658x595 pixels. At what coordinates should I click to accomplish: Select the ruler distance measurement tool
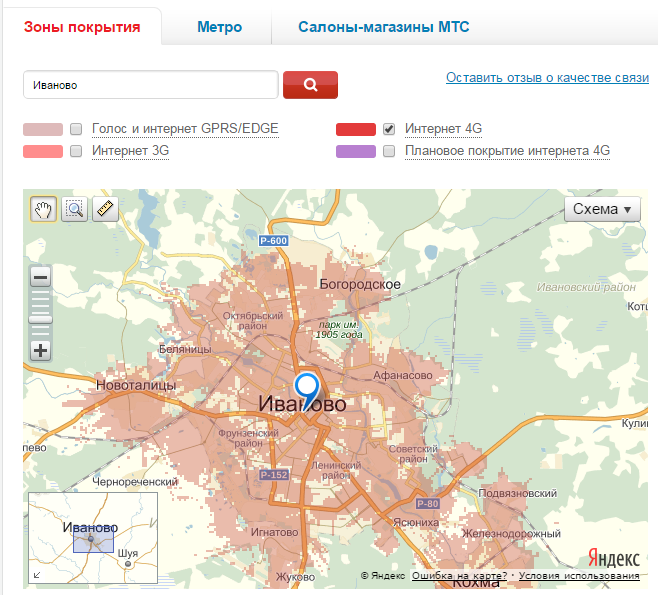tap(105, 209)
